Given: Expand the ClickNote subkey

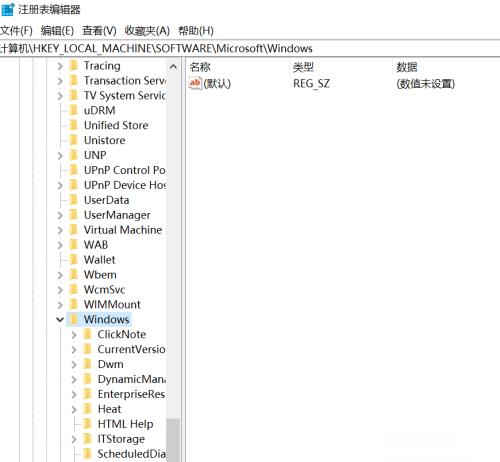Looking at the screenshot, I should tap(74, 334).
